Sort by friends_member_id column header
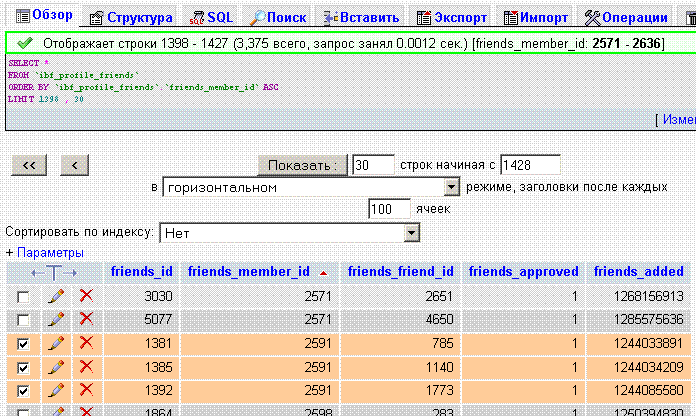696x416 pixels. [249, 271]
